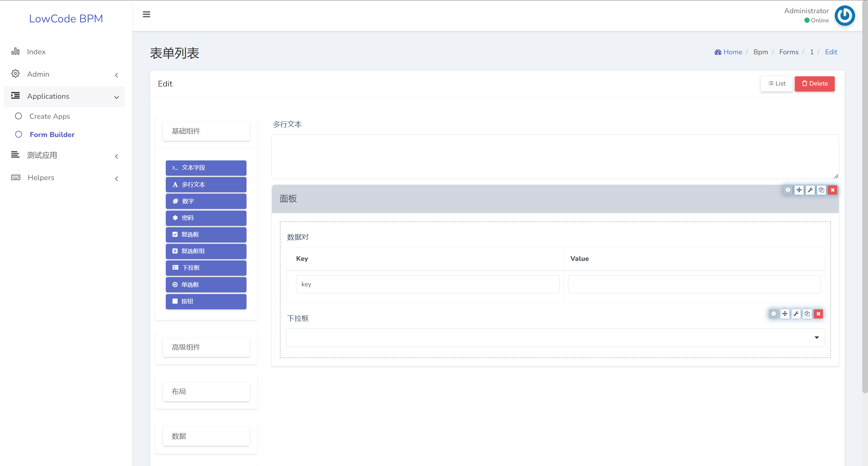Click the key input field in 数据对 table
This screenshot has height=466, width=868.
[x=428, y=284]
